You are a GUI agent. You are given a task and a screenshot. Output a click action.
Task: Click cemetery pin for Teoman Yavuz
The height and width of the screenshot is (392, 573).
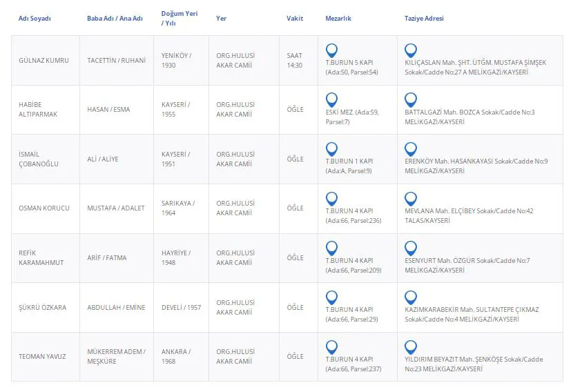pos(331,346)
